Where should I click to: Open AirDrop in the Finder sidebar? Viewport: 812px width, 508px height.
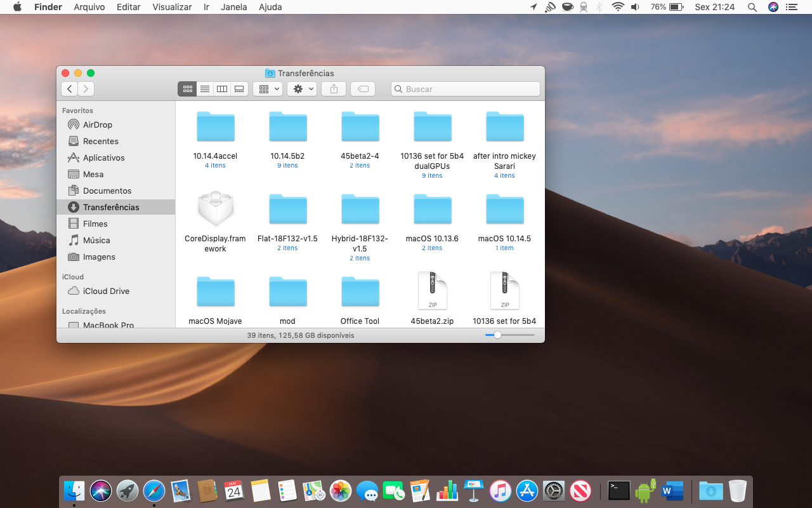tap(97, 125)
